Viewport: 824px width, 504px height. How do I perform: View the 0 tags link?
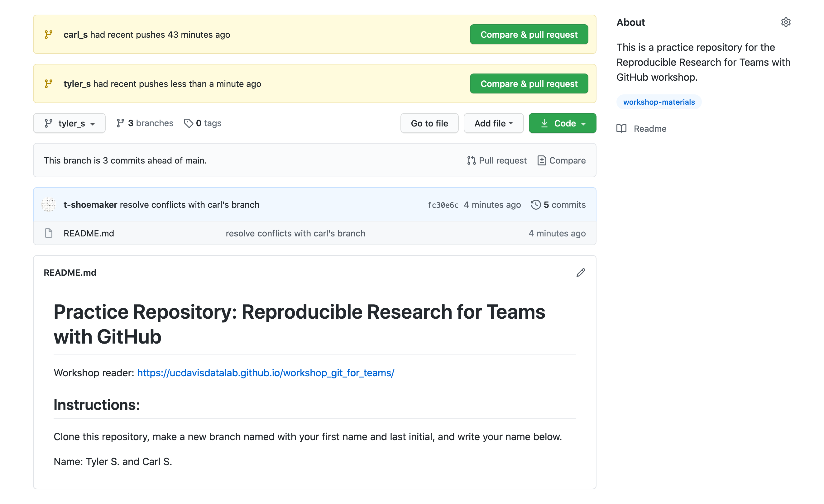point(203,123)
